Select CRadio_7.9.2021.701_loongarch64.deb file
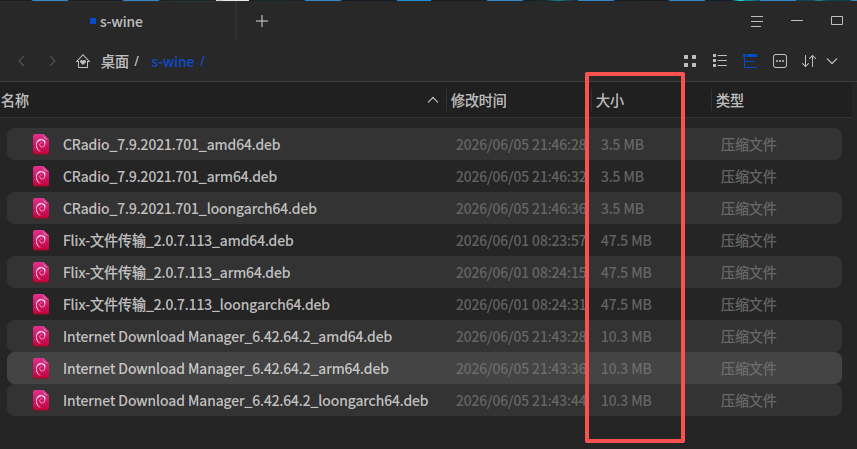857x449 pixels. (424, 208)
